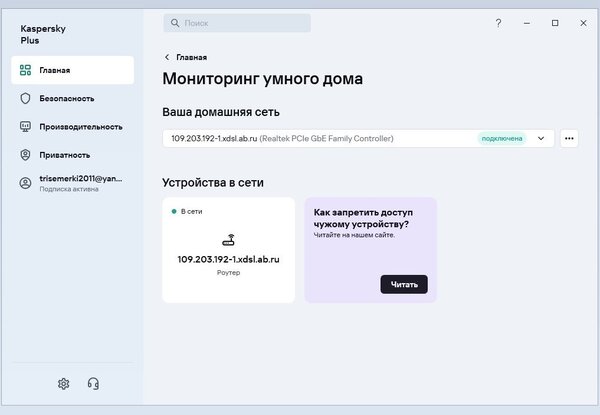Image resolution: width=600 pixels, height=415 pixels.
Task: Click the Читать button
Action: 404,284
